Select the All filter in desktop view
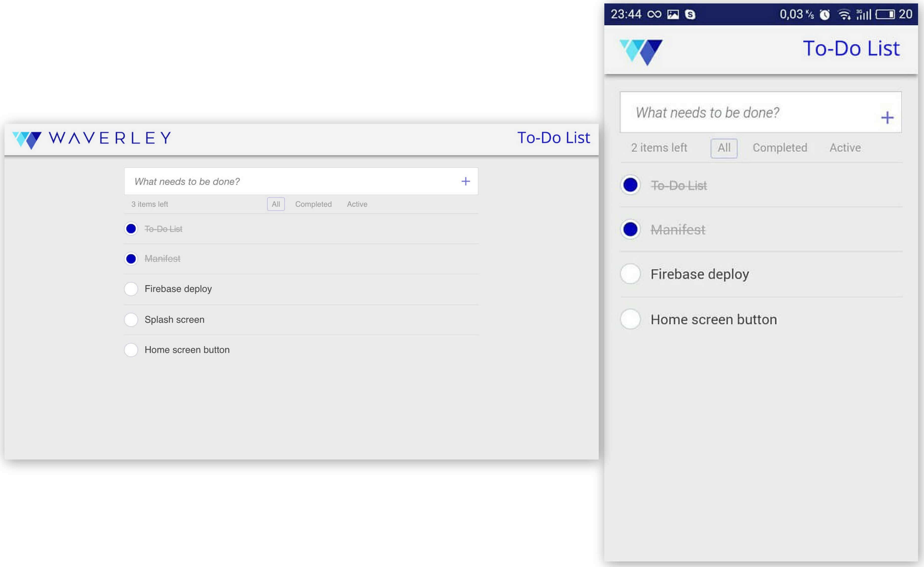This screenshot has width=924, height=567. tap(276, 204)
